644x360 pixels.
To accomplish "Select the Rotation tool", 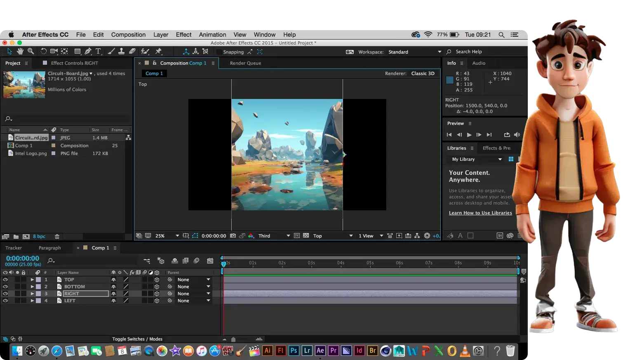I will (x=43, y=51).
